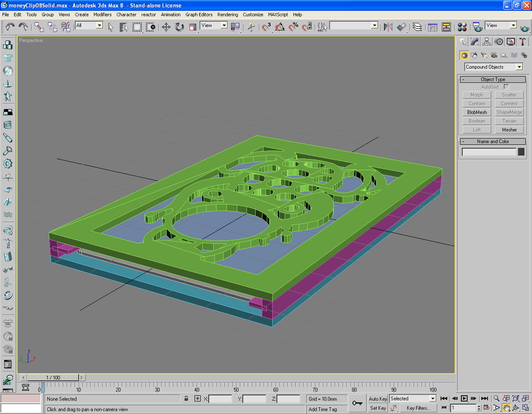Open the Material Editor
532x414 pixels.
[462, 27]
